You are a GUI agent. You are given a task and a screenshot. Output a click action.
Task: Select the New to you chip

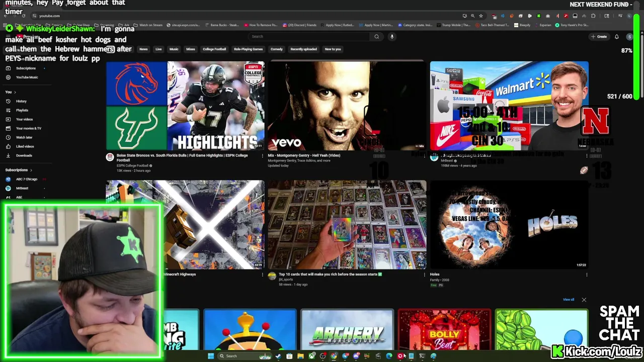coord(333,49)
